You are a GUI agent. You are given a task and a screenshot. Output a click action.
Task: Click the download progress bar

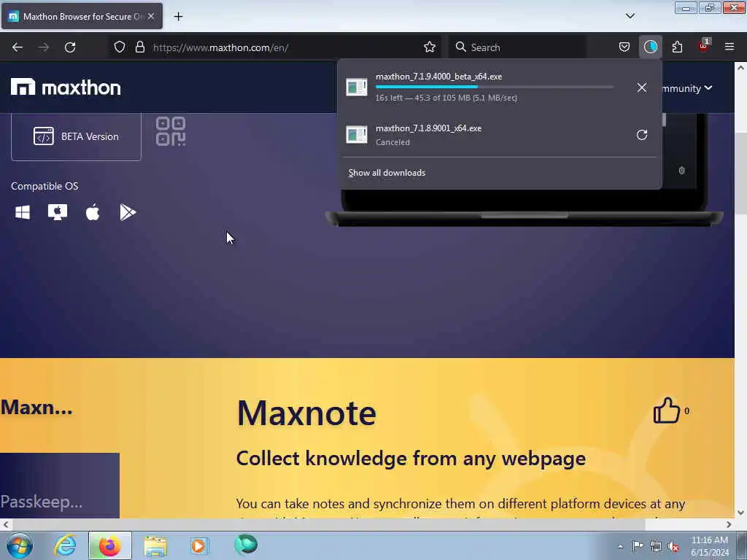tap(495, 87)
